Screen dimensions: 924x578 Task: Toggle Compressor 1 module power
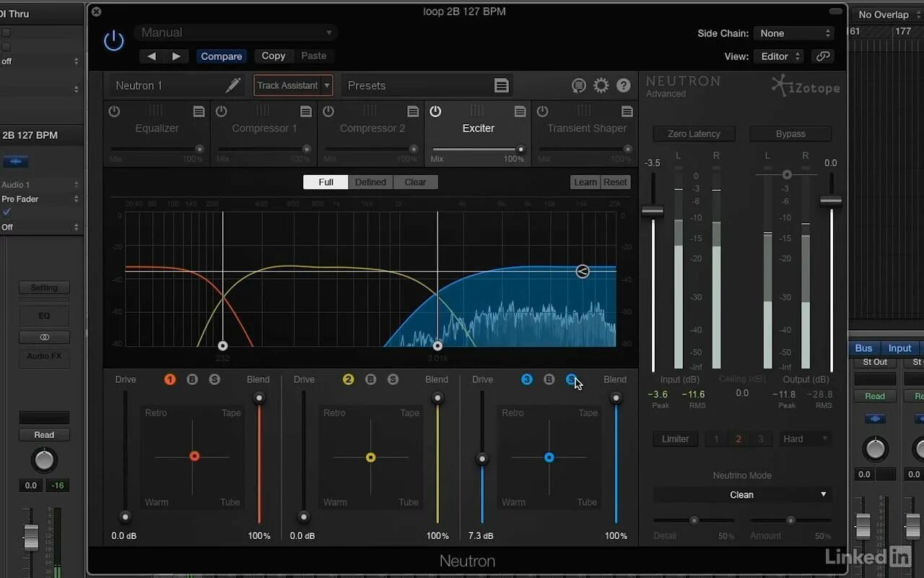point(221,111)
